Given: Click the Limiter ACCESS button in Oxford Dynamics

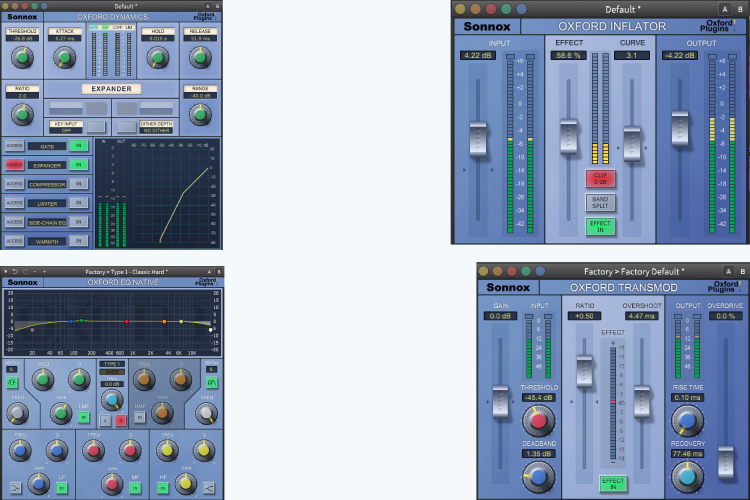Looking at the screenshot, I should tap(14, 203).
